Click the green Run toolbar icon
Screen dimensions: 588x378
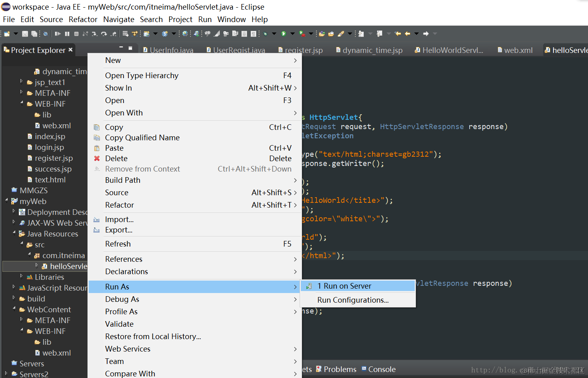click(x=284, y=34)
